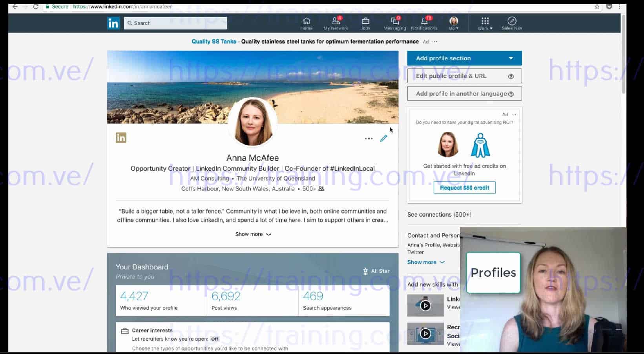Click the All Star profile strength badge
The height and width of the screenshot is (354, 644).
[376, 271]
